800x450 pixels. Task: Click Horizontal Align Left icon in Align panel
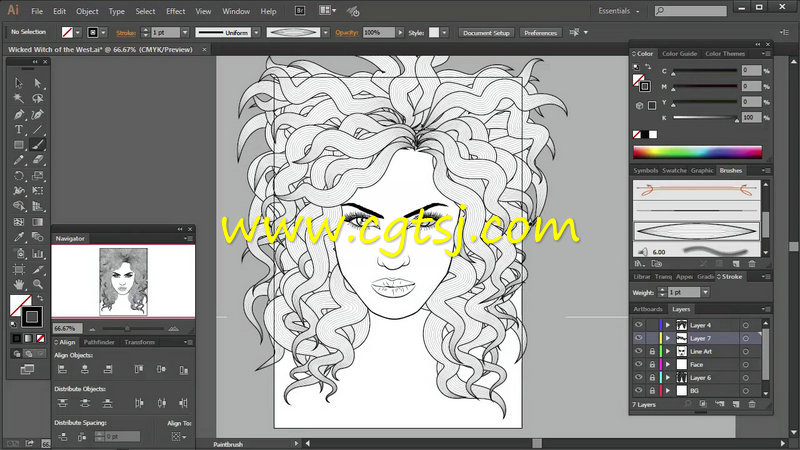[x=63, y=369]
